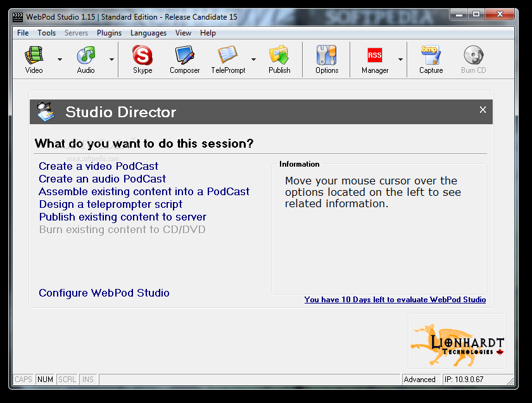Open the Languages menu
The image size is (532, 403).
click(x=148, y=33)
